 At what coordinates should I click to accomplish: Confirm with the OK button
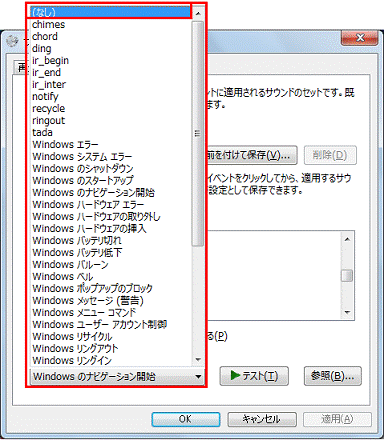click(186, 419)
